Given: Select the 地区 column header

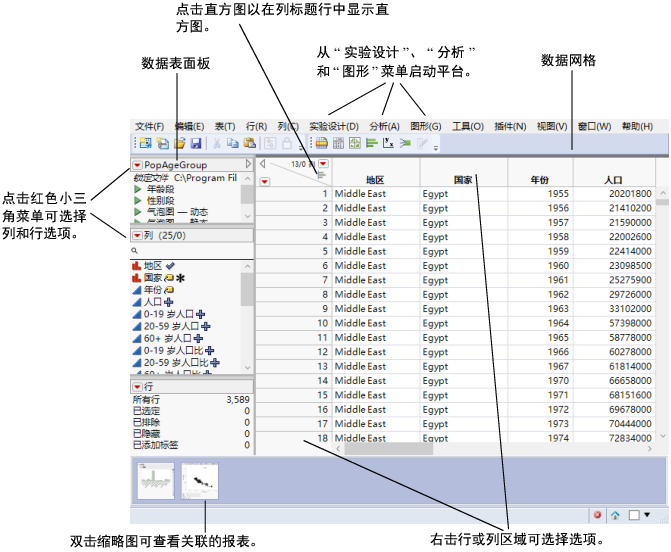Looking at the screenshot, I should pyautogui.click(x=376, y=172).
